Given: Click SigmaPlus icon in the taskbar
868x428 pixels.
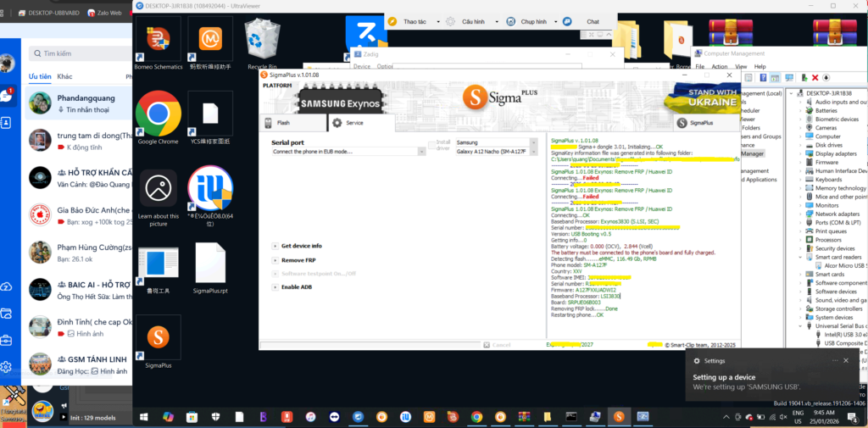Looking at the screenshot, I should pyautogui.click(x=619, y=416).
